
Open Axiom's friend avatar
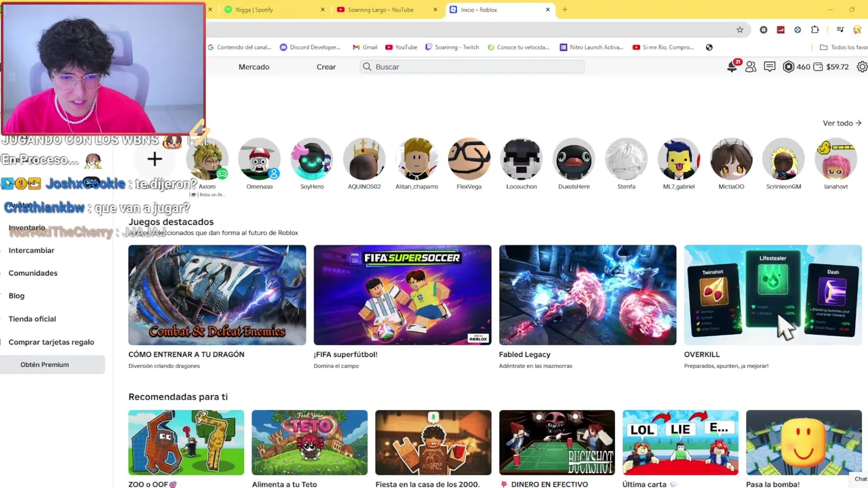[208, 160]
